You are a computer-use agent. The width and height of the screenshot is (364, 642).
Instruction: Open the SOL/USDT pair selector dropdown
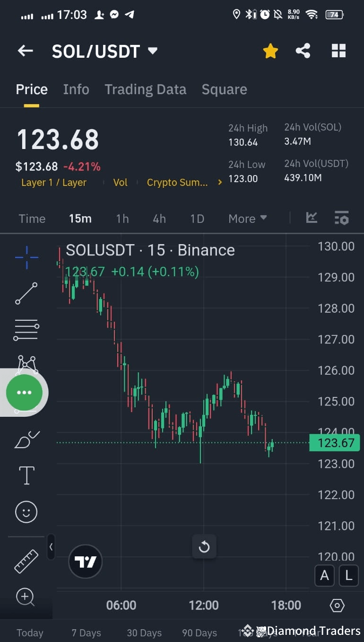pos(152,51)
